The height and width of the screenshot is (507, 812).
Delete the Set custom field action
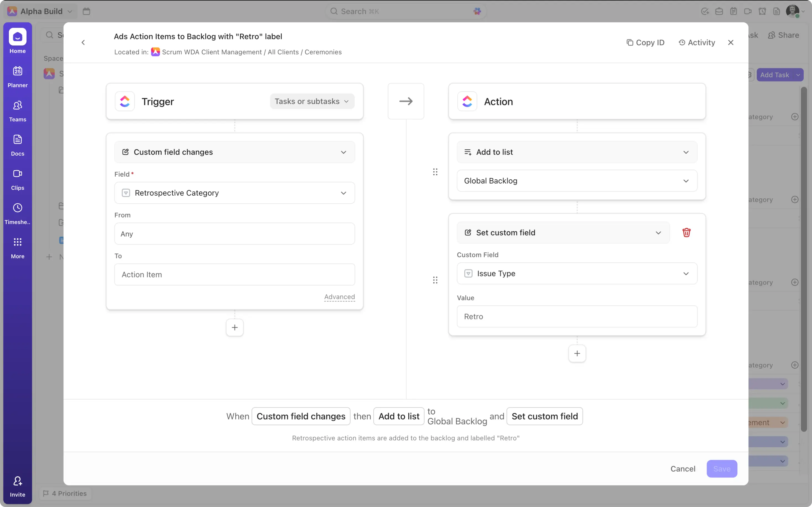tap(686, 232)
